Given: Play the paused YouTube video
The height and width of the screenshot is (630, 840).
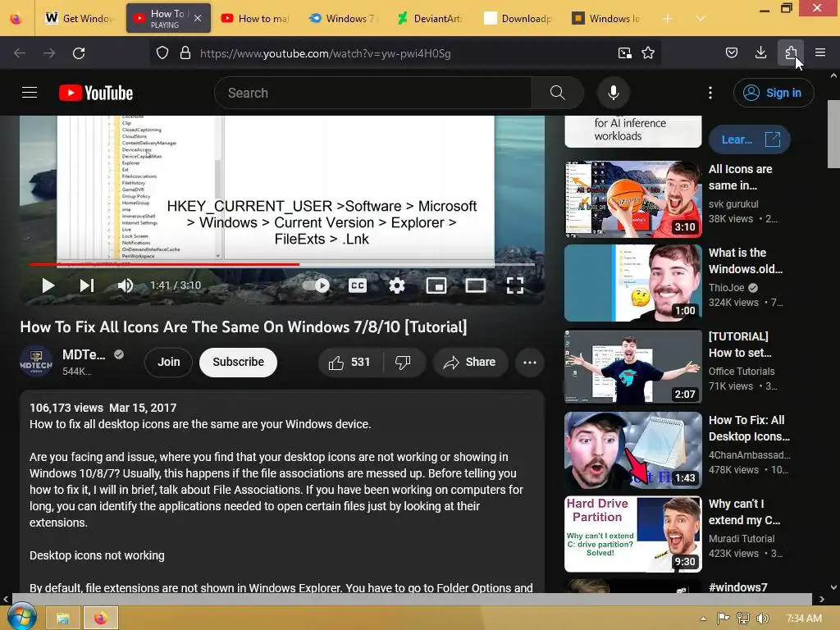Looking at the screenshot, I should tap(48, 285).
